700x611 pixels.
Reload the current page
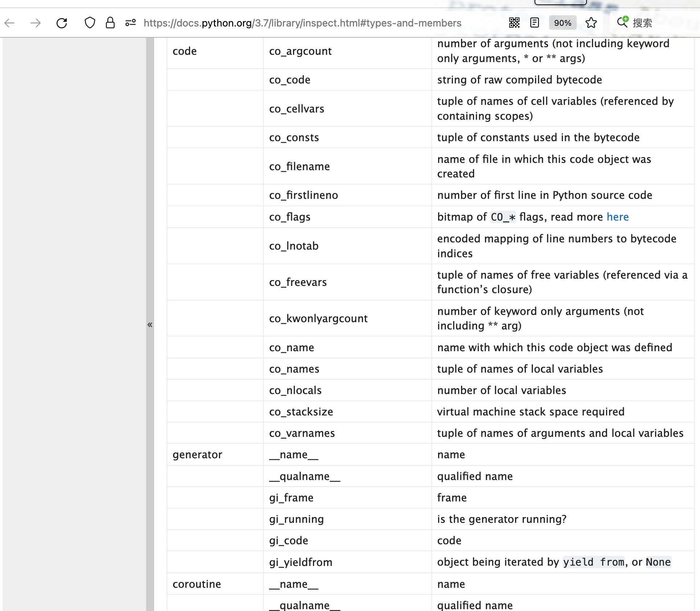pos(62,23)
